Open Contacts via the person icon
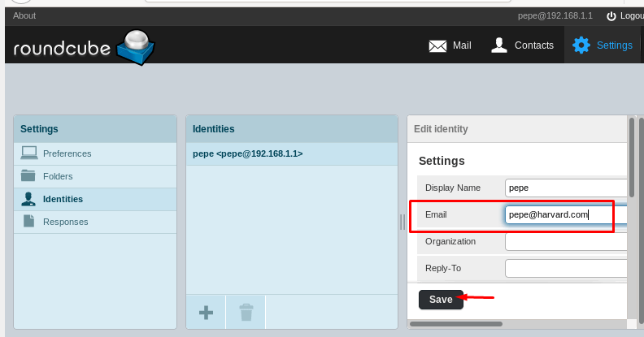The width and height of the screenshot is (644, 337). [x=500, y=45]
